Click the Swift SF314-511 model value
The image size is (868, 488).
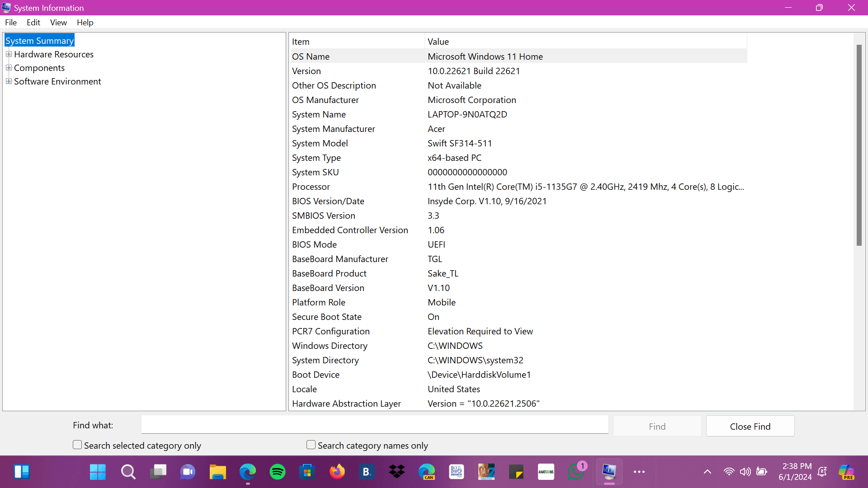click(x=460, y=143)
